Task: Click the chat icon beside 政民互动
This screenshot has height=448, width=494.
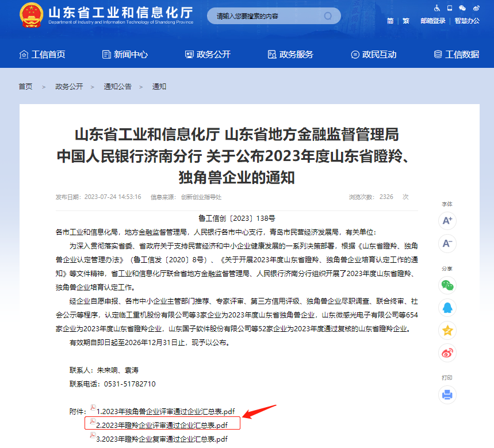Action: pos(355,55)
